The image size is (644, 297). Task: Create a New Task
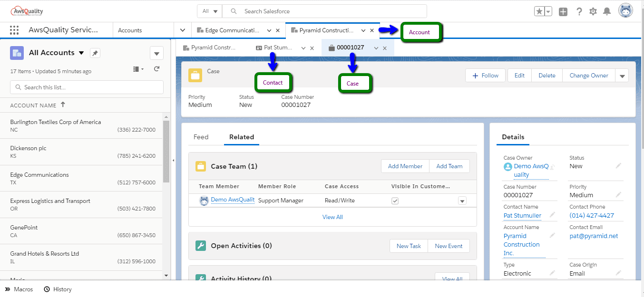point(409,246)
